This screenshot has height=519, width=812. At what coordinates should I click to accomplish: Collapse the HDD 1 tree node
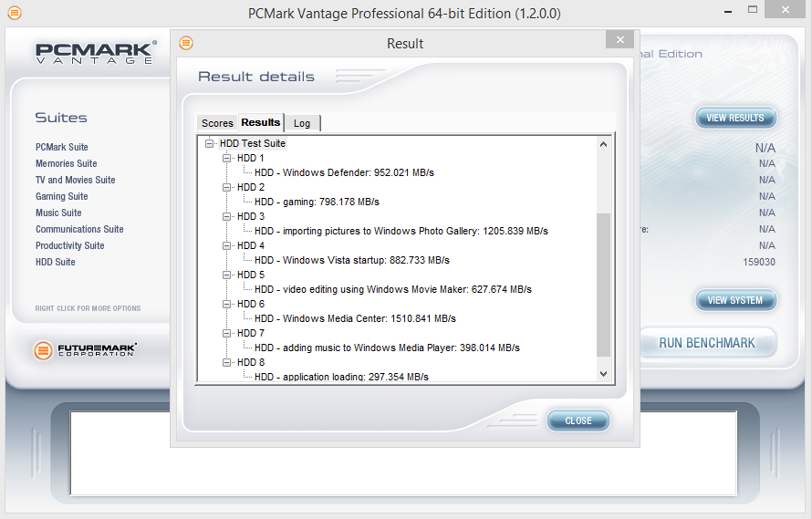pyautogui.click(x=227, y=158)
